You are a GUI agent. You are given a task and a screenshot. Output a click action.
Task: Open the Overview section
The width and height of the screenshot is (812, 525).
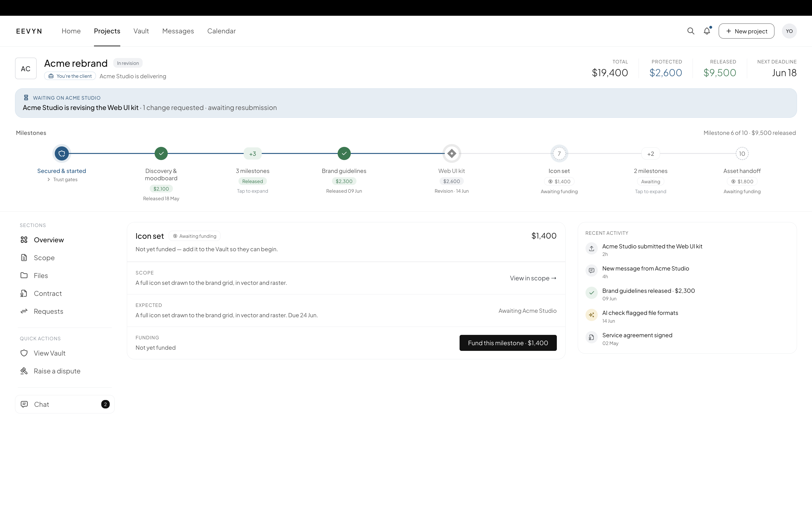click(x=65, y=240)
